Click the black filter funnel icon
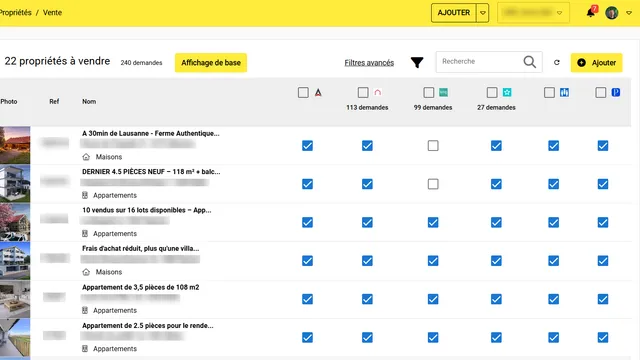The height and width of the screenshot is (360, 640). pyautogui.click(x=417, y=62)
